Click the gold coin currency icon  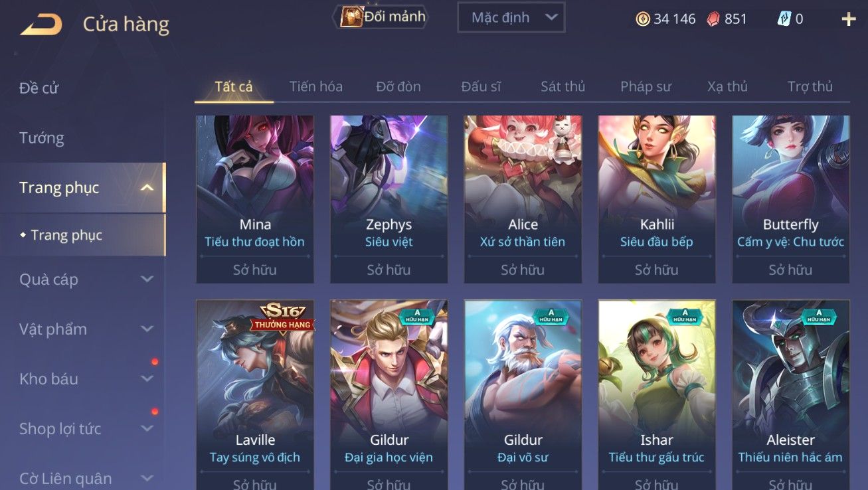pyautogui.click(x=642, y=19)
